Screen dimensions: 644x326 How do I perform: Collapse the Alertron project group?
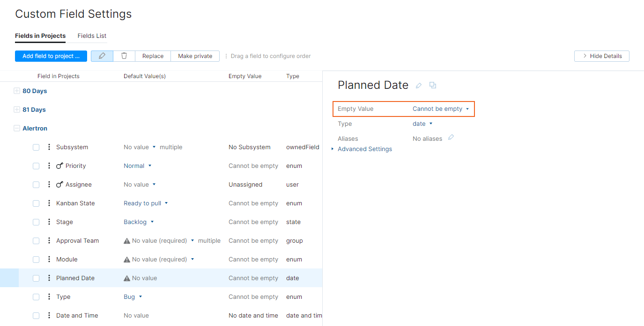click(x=17, y=129)
